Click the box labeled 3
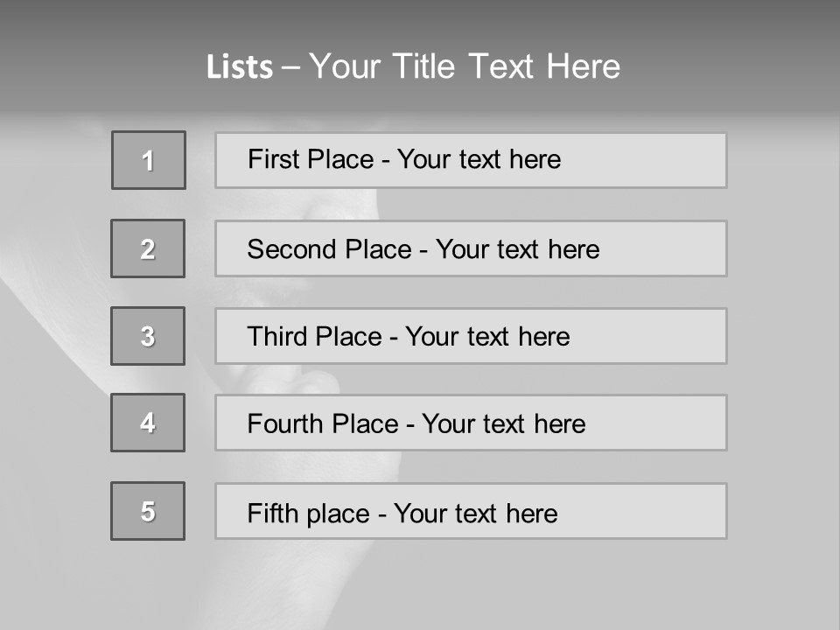The image size is (840, 630). (148, 336)
